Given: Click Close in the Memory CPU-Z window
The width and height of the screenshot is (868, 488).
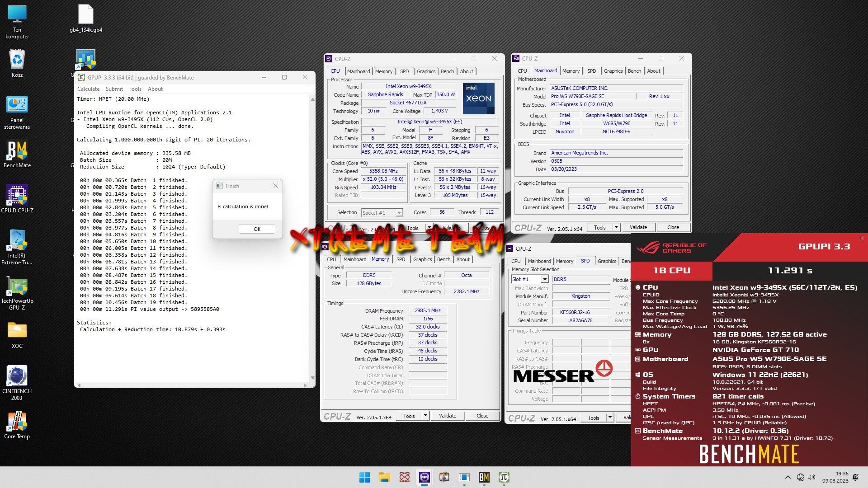Looking at the screenshot, I should (x=482, y=416).
